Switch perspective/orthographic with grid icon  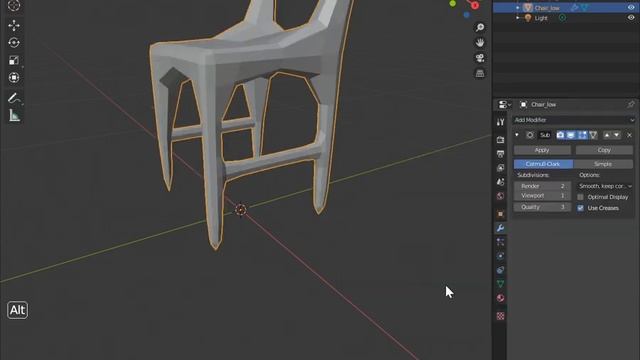[480, 73]
